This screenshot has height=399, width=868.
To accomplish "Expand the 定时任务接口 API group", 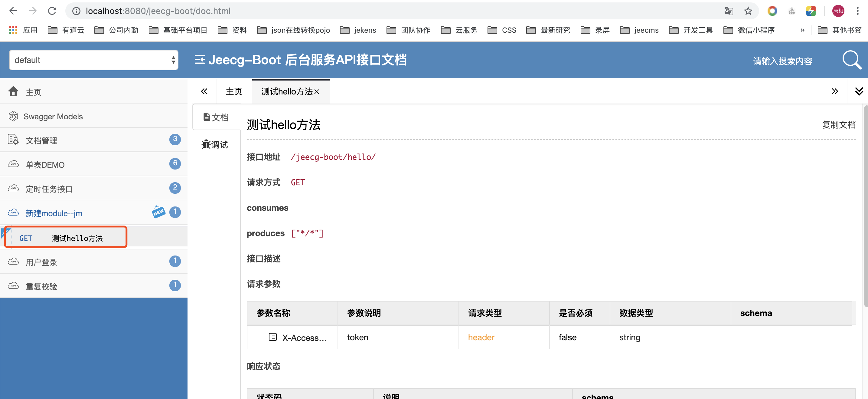I will click(94, 189).
